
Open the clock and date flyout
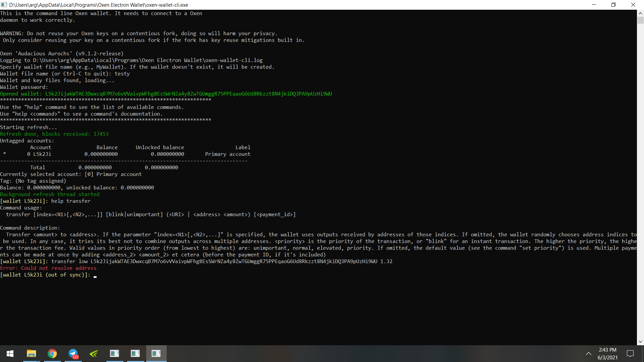(x=607, y=354)
